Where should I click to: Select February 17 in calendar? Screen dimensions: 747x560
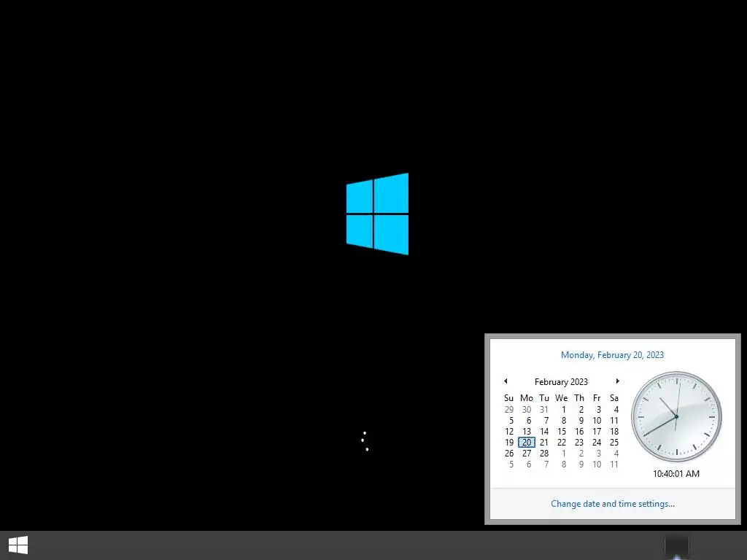[x=597, y=432]
